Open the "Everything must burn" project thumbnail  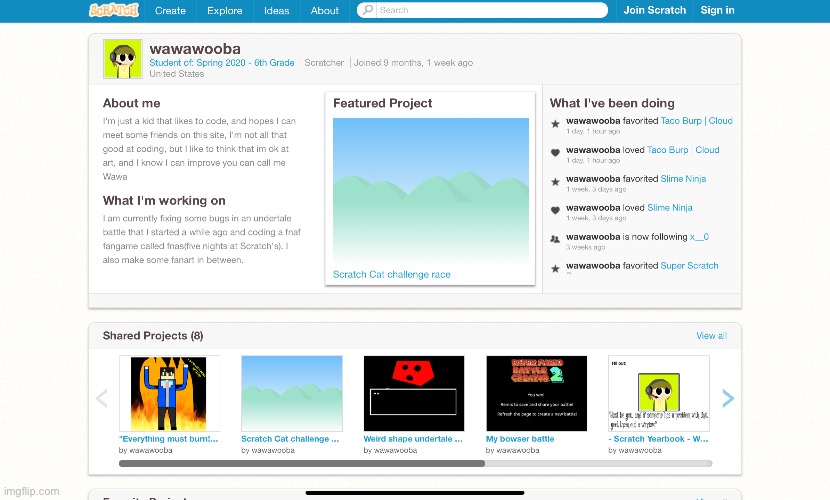[169, 393]
